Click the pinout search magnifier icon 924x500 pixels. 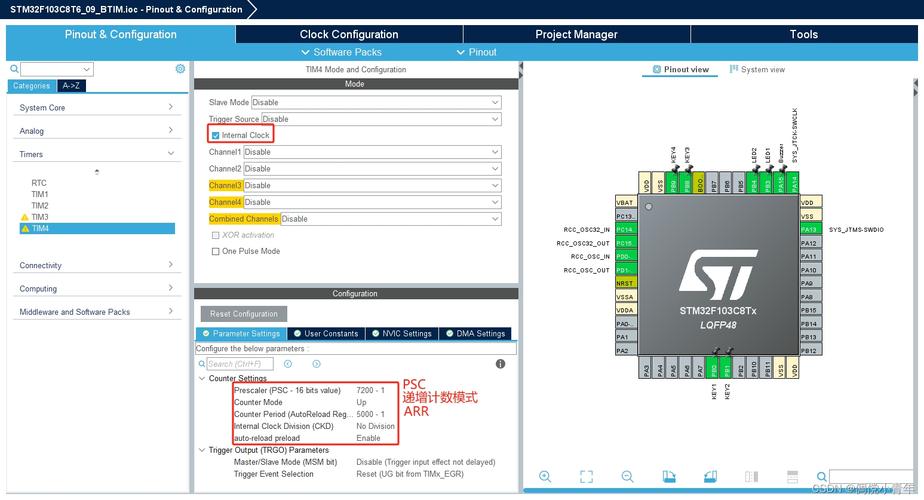821,476
